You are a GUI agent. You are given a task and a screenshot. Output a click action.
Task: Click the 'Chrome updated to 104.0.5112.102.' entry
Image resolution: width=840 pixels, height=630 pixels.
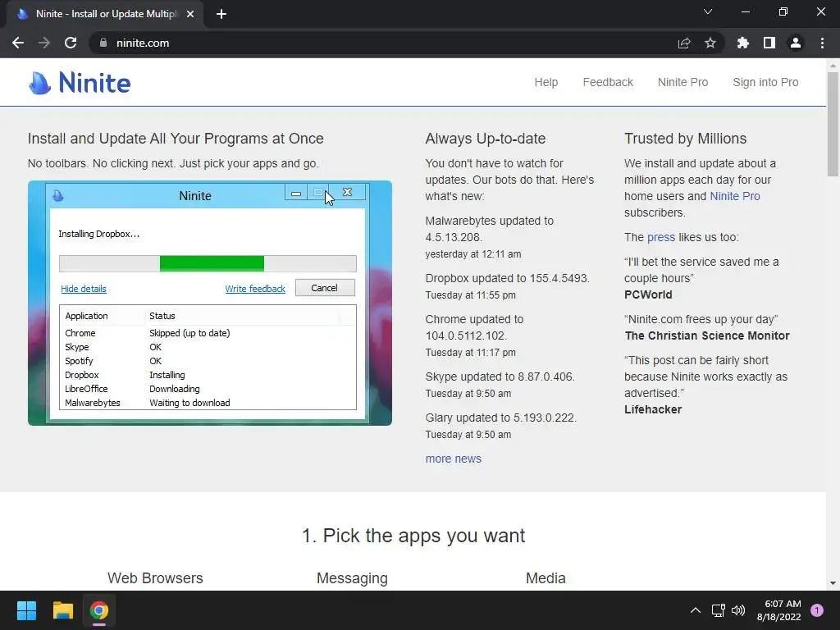474,327
